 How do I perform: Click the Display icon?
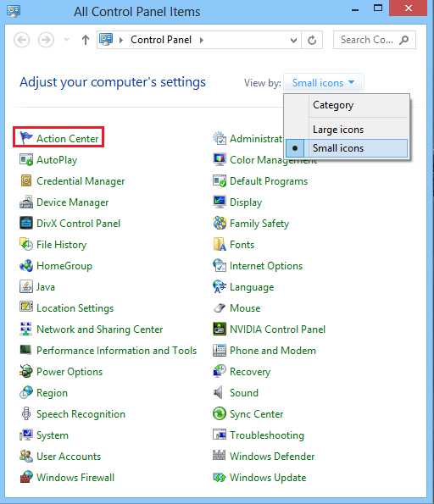(220, 202)
